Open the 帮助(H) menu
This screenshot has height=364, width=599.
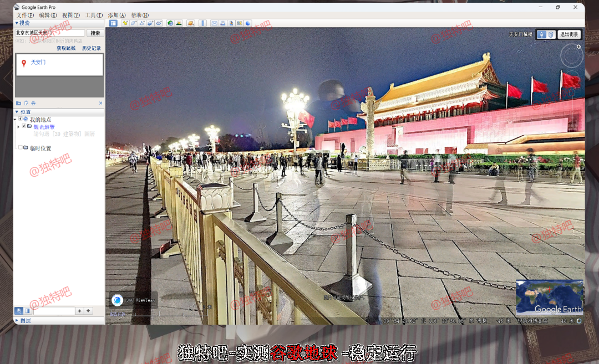click(x=139, y=16)
